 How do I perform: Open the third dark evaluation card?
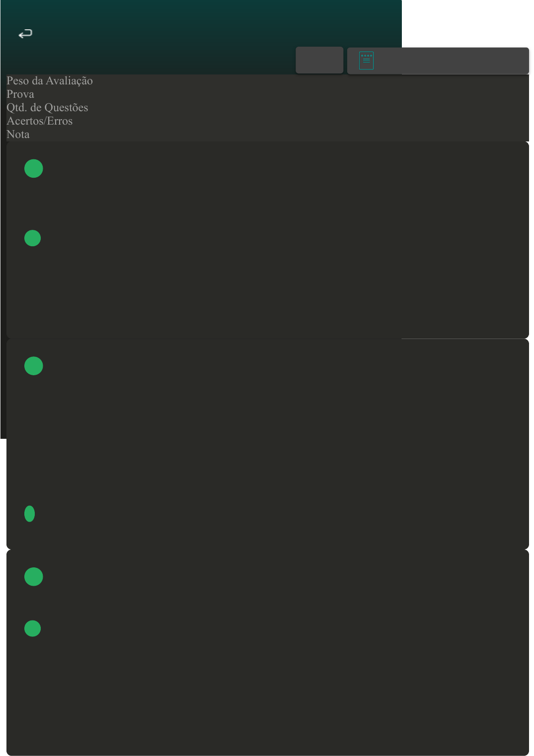(268, 653)
